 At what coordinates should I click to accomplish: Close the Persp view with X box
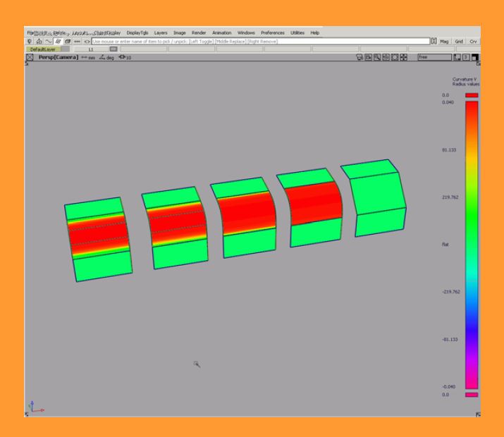30,57
